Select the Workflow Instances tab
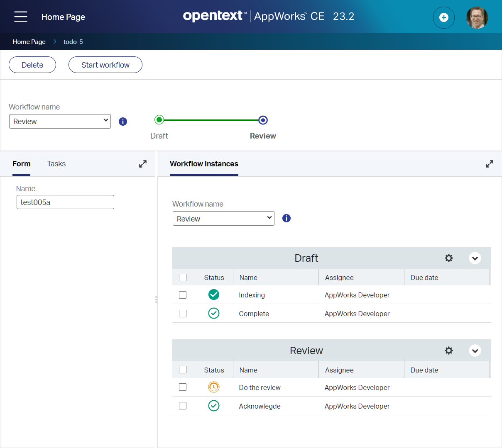This screenshot has height=448, width=502. click(204, 164)
